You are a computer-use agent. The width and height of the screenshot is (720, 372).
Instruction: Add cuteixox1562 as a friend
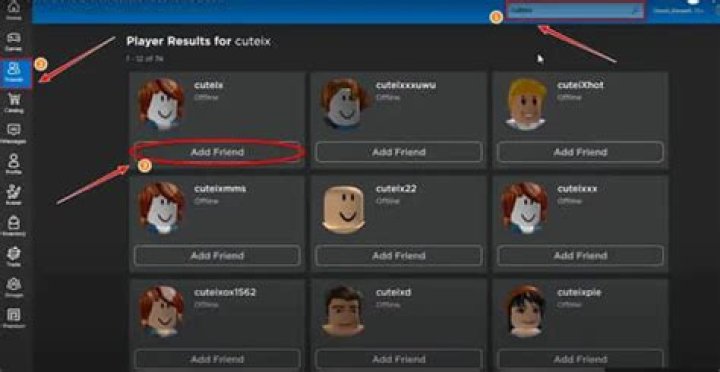point(217,359)
